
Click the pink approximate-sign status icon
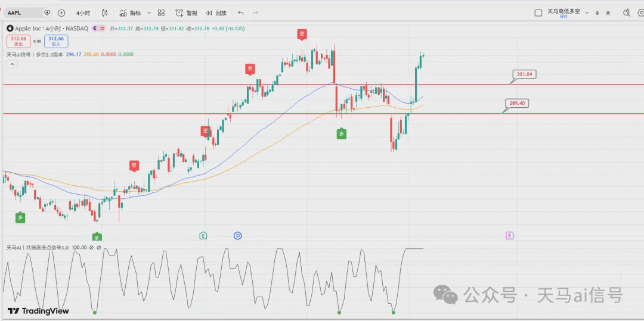[103, 28]
